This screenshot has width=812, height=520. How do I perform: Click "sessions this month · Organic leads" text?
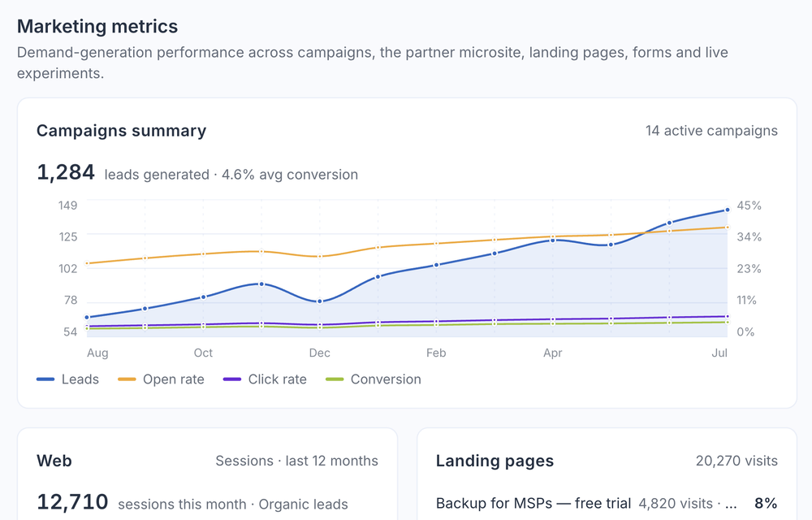233,505
